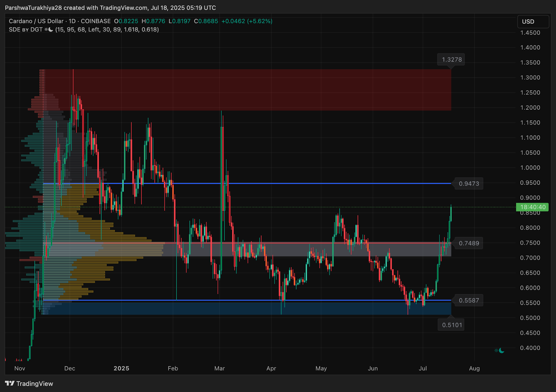
Task: Click the May label on time axis
Action: pyautogui.click(x=321, y=368)
